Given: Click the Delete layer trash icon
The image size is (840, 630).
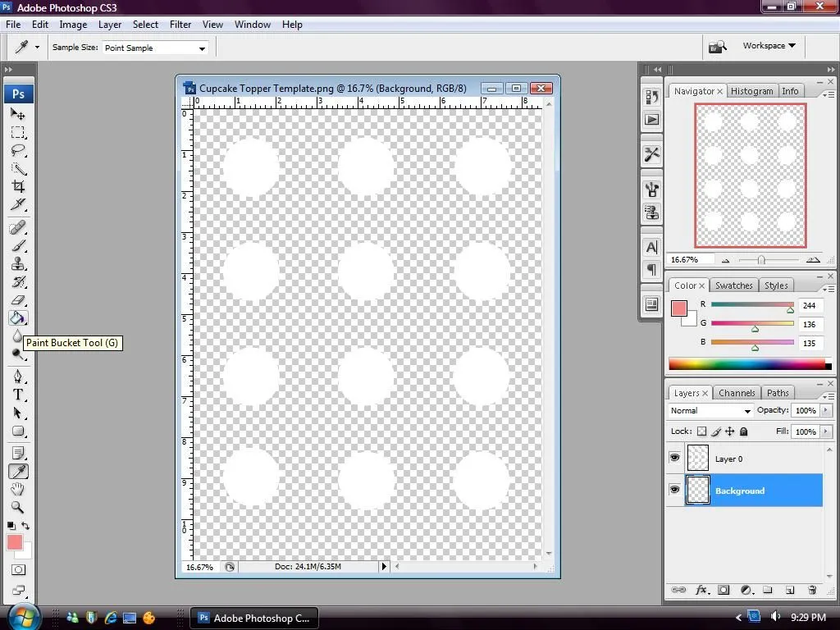Looking at the screenshot, I should [x=811, y=589].
